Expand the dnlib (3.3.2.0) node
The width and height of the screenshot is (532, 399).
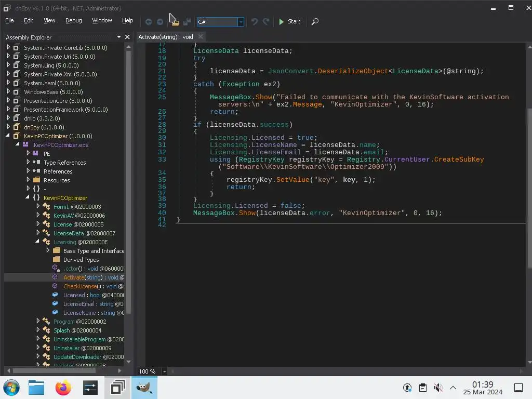pos(8,118)
